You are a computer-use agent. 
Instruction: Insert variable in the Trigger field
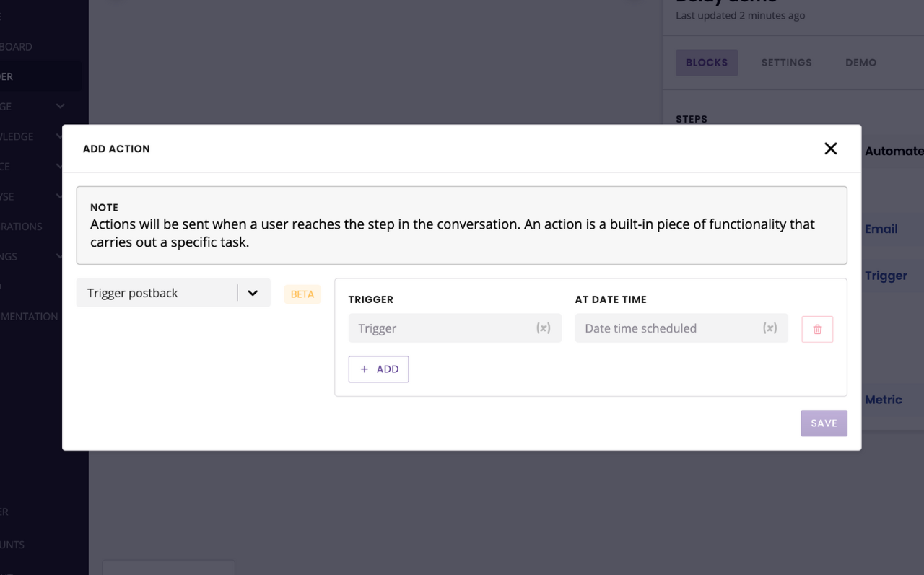point(544,328)
